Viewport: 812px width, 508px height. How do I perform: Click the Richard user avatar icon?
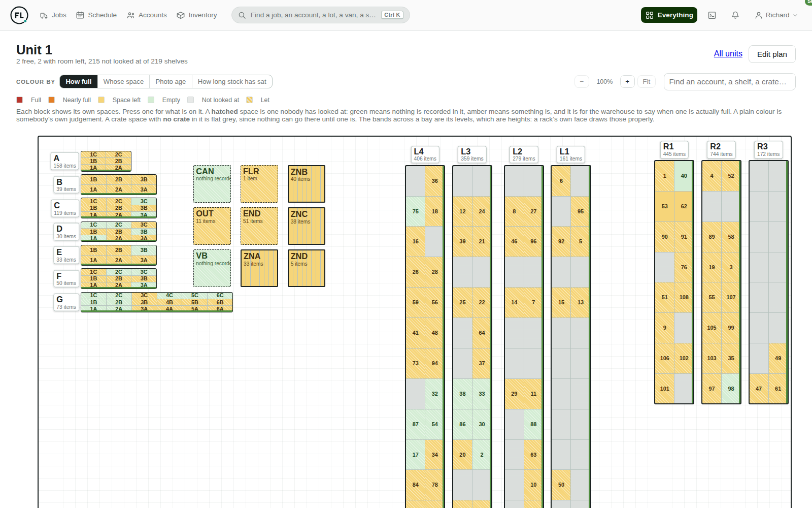click(x=759, y=15)
